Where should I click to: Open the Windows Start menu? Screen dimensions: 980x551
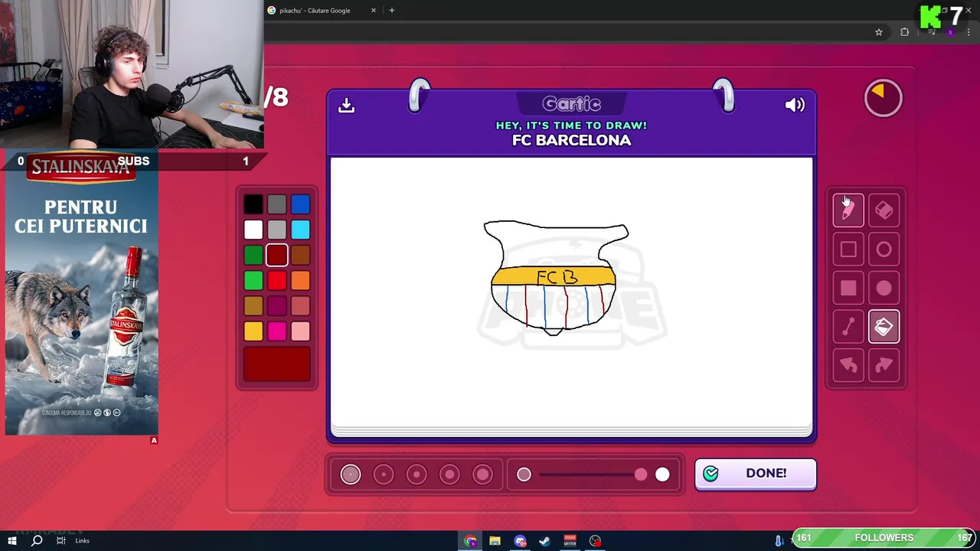point(12,540)
